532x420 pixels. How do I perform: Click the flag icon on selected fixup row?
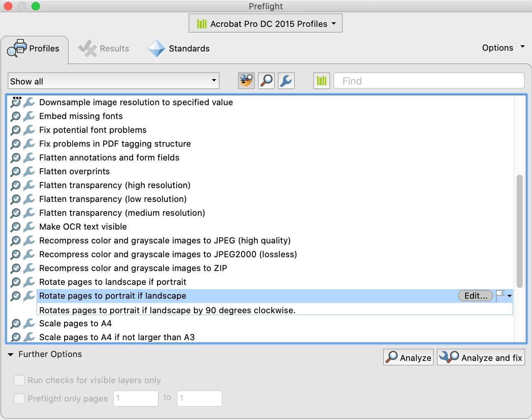click(501, 296)
